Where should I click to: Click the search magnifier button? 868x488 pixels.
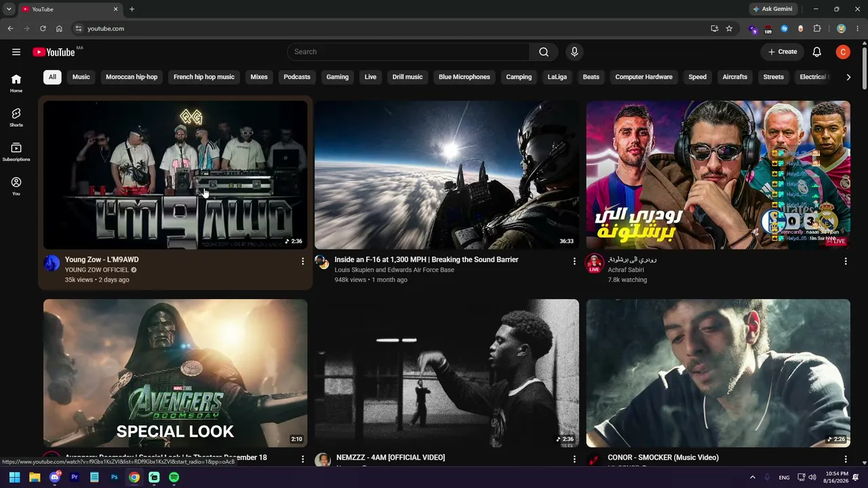click(544, 52)
